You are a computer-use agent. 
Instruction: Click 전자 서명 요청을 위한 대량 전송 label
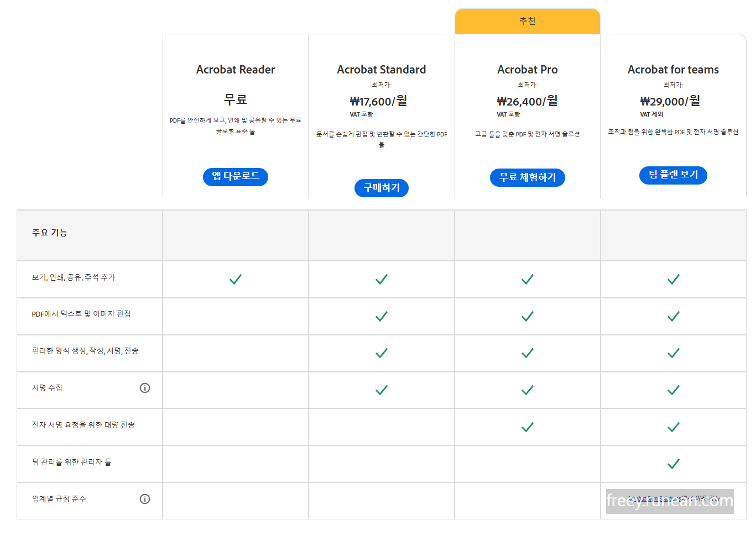[x=84, y=425]
